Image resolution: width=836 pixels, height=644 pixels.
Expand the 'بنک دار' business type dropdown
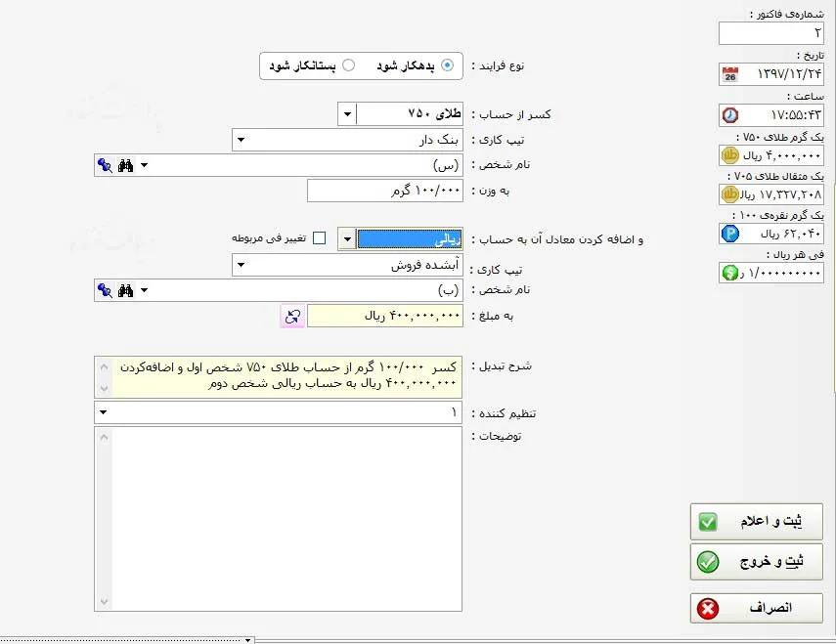click(240, 141)
